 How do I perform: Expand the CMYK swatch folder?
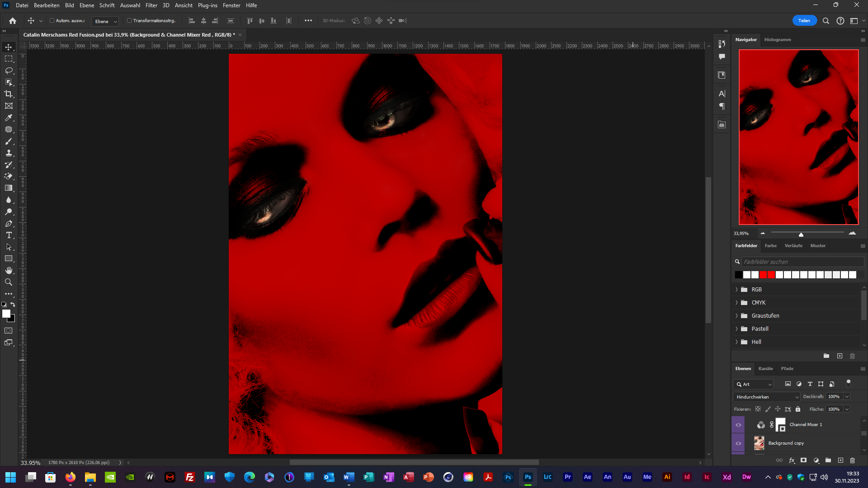click(x=736, y=303)
